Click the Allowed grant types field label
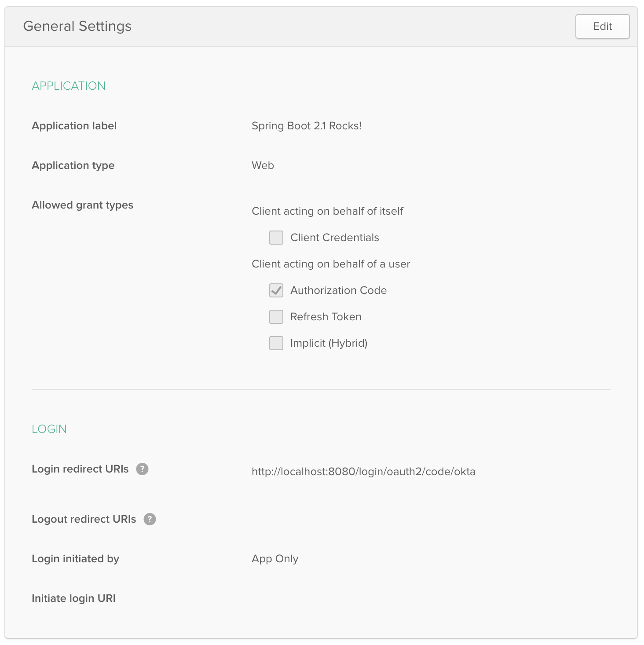This screenshot has height=645, width=644. tap(82, 205)
